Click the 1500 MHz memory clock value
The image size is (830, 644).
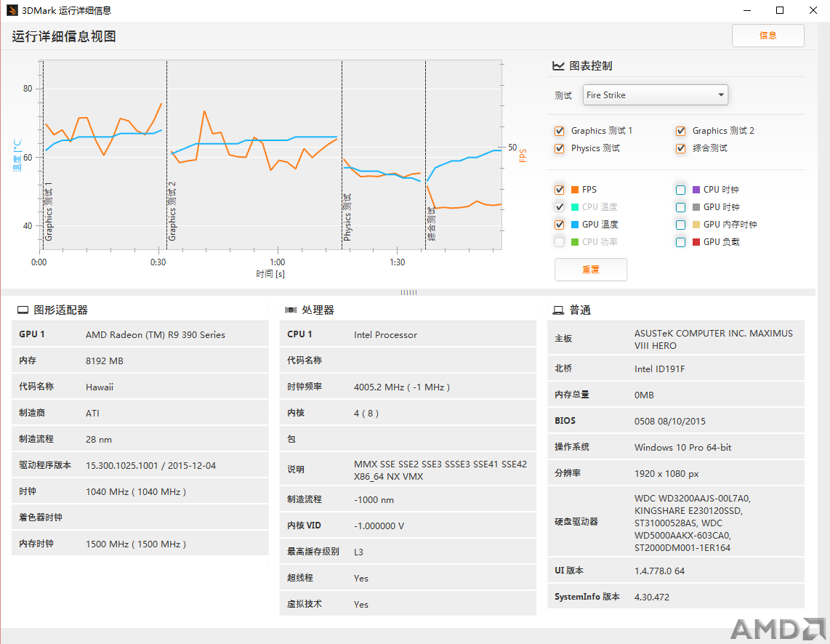tap(136, 544)
